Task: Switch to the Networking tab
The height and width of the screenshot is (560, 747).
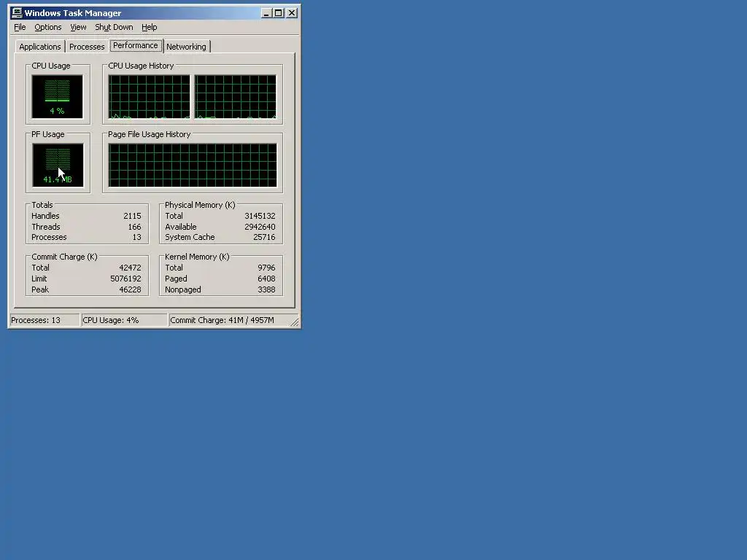Action: pyautogui.click(x=186, y=47)
